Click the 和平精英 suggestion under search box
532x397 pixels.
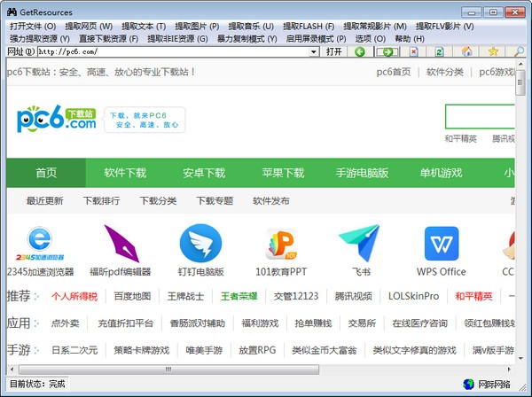[x=461, y=138]
